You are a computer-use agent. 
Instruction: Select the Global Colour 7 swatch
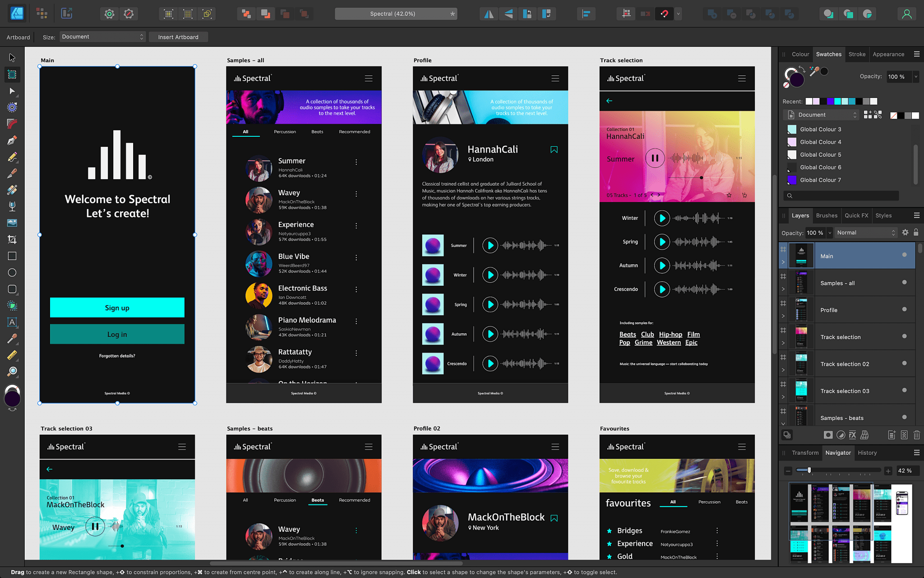tap(792, 180)
